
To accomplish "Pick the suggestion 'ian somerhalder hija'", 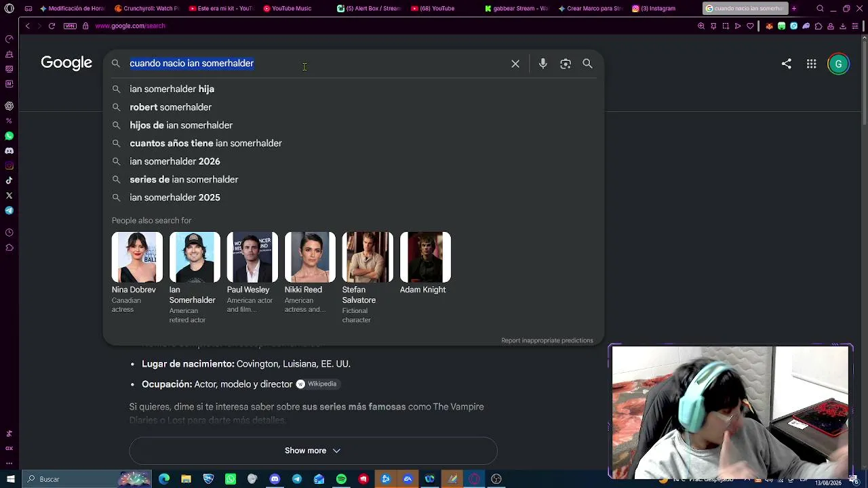I will point(353,89).
